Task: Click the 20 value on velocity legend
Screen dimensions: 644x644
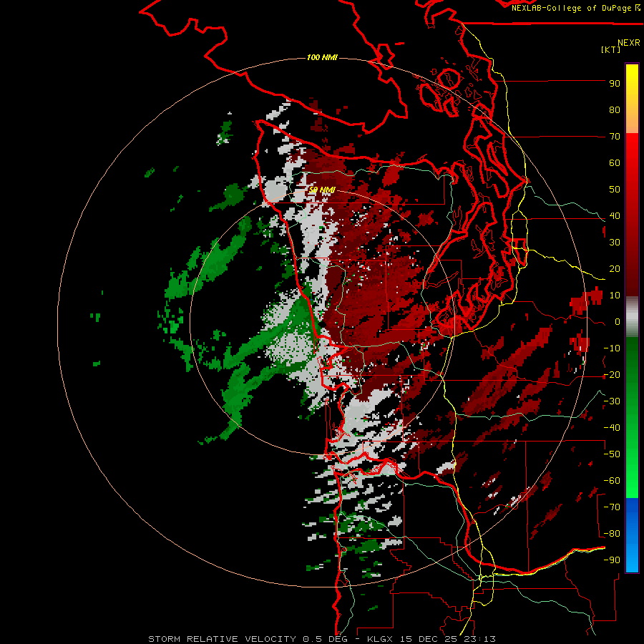Action: coord(615,269)
